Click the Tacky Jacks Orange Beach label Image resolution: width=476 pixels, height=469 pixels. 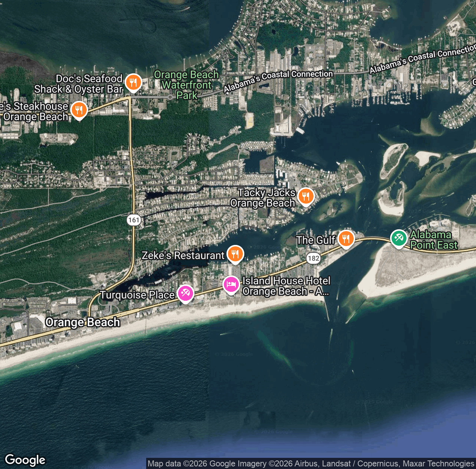[x=263, y=198]
